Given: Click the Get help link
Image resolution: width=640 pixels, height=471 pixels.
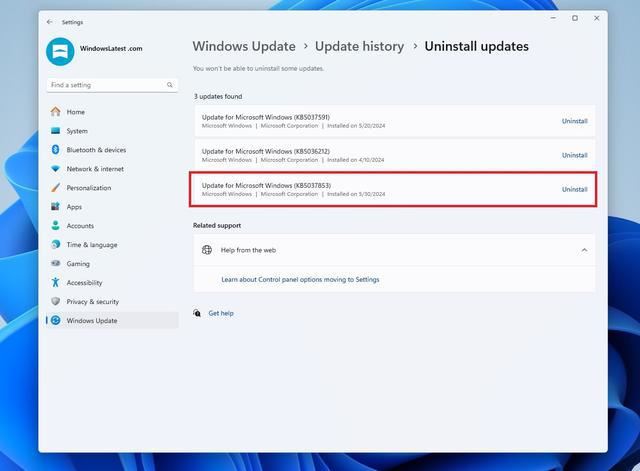Looking at the screenshot, I should click(x=221, y=313).
